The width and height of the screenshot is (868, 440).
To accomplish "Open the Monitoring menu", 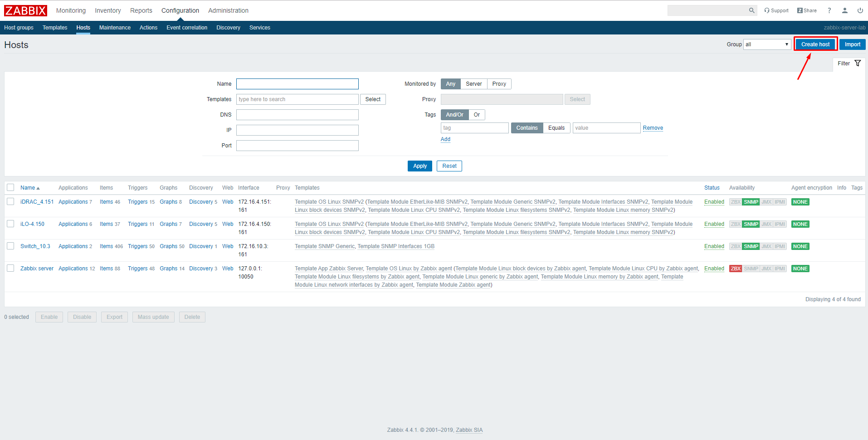I will tap(71, 10).
